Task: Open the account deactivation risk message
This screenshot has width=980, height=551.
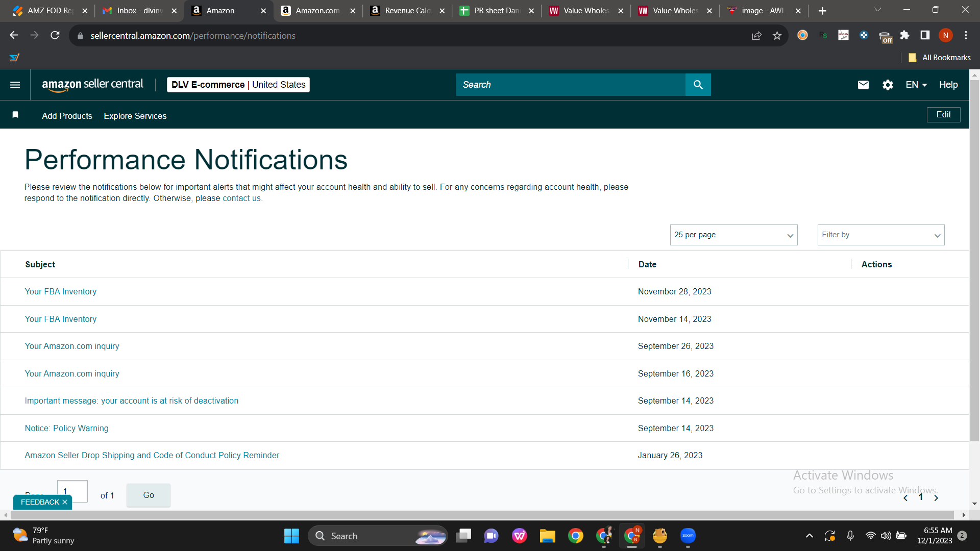Action: pyautogui.click(x=132, y=400)
